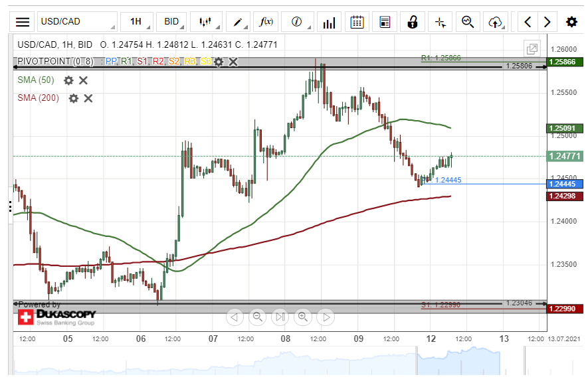
Task: Open the BID price side dropdown
Action: (x=175, y=22)
